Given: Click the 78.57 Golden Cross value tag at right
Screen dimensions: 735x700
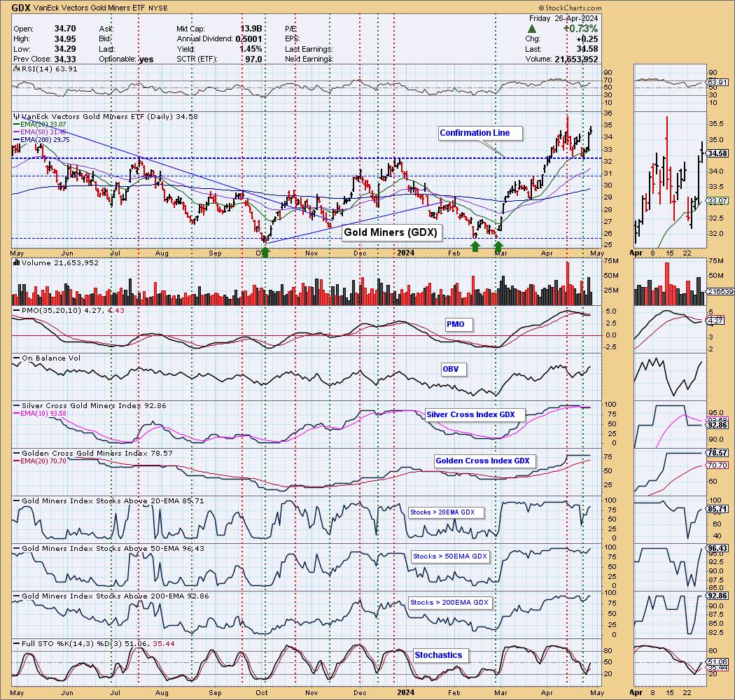Looking at the screenshot, I should 717,453.
